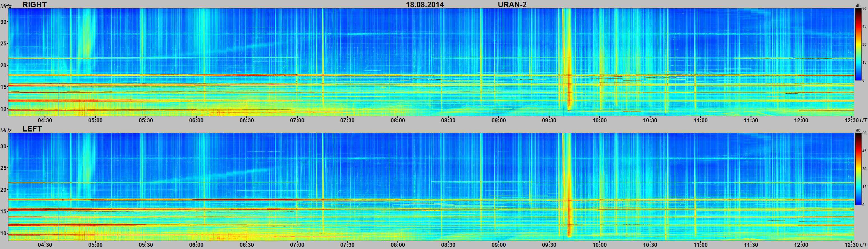Click the 06:30 time label under the RIGHT panel
Screen dimensions: 868x249
click(247, 121)
